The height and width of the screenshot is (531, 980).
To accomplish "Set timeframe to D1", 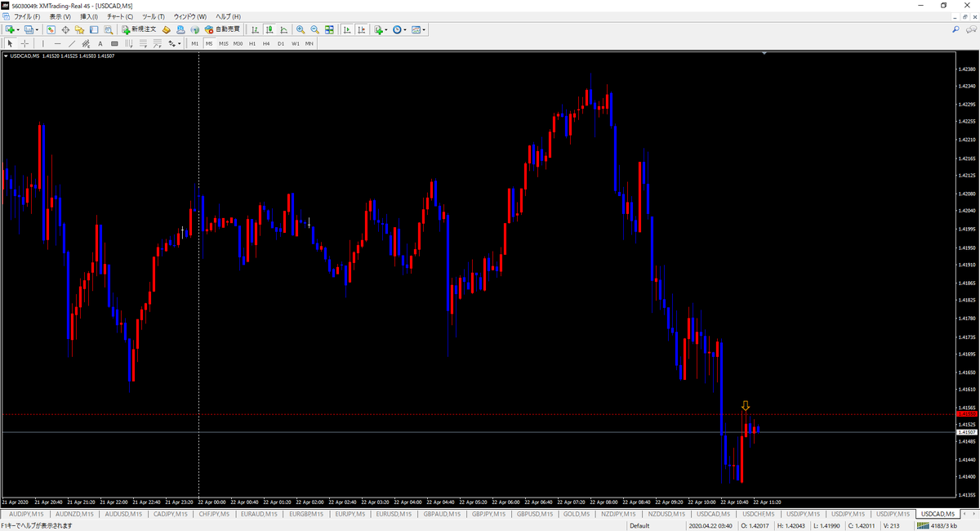I will point(281,43).
